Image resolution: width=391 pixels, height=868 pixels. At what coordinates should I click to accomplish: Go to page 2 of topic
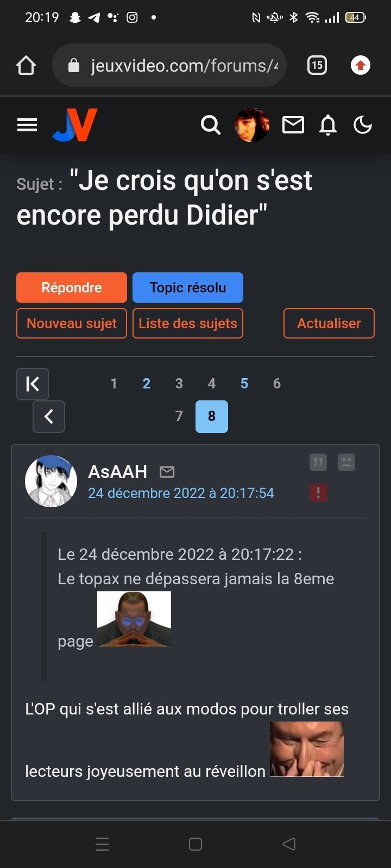tap(147, 384)
